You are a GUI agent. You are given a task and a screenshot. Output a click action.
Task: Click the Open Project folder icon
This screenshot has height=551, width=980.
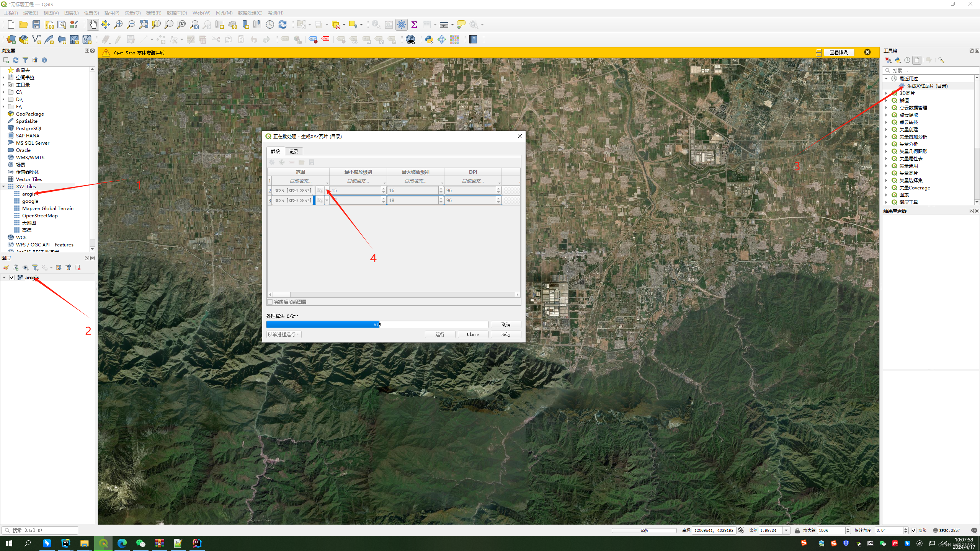(23, 24)
